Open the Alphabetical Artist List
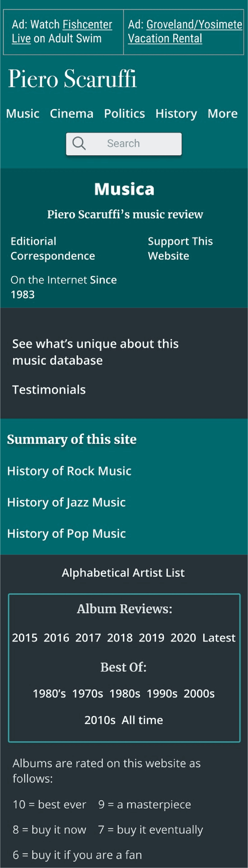 coord(123,572)
